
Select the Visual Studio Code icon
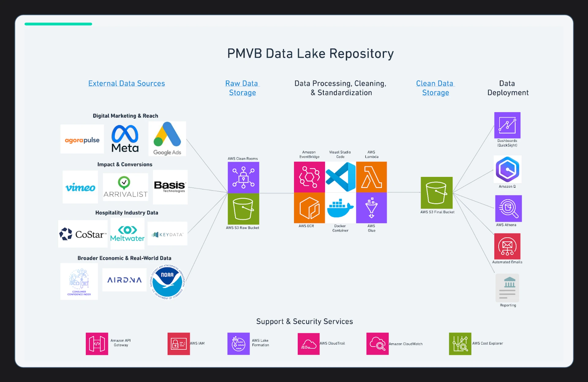click(341, 177)
